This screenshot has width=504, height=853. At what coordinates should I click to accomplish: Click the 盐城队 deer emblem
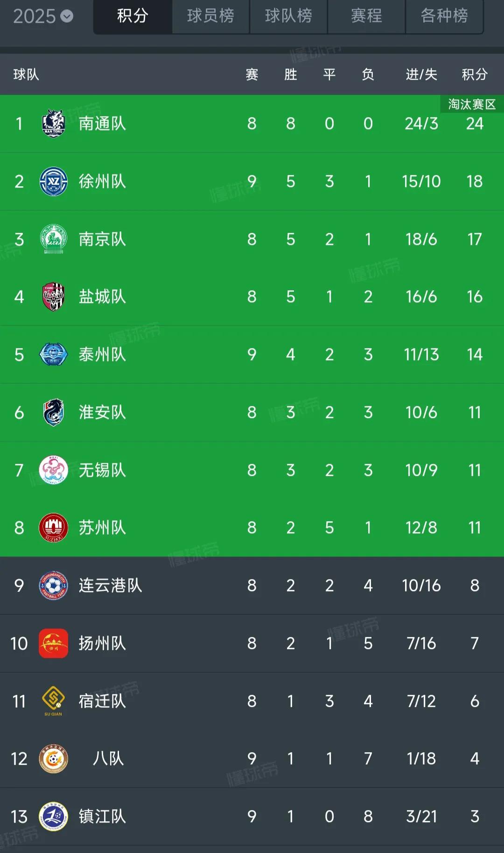coord(53,297)
